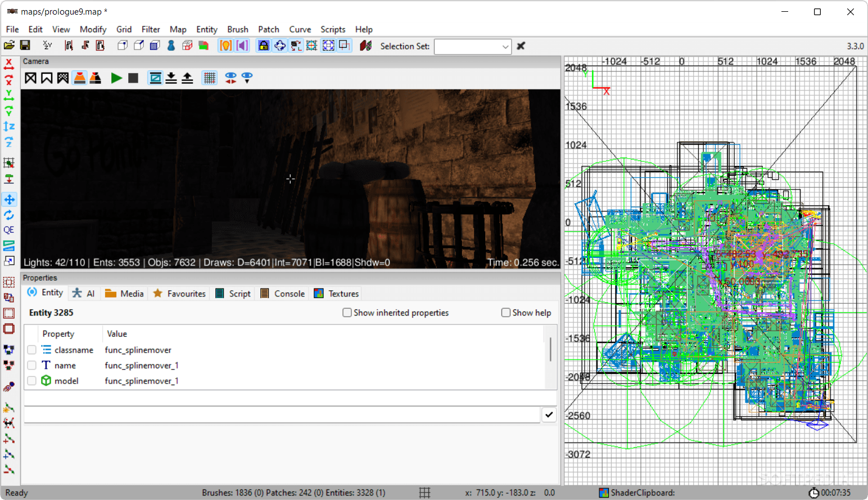Open the Scripts menu
868x500 pixels.
pos(333,29)
